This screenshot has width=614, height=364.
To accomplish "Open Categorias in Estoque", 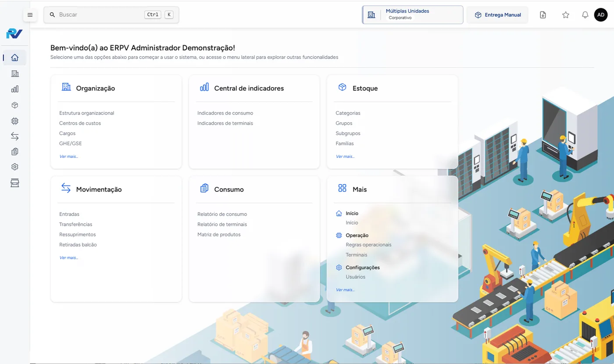I will pyautogui.click(x=348, y=113).
